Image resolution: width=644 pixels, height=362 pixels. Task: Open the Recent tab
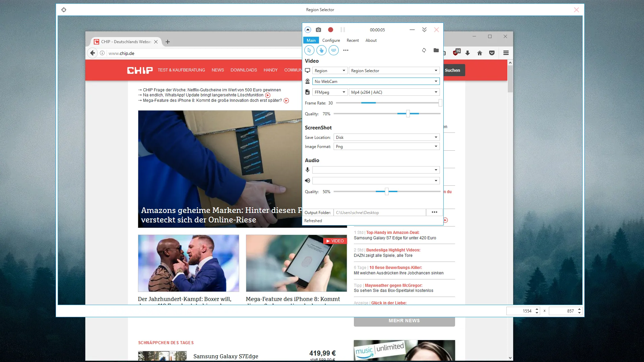[x=353, y=40]
